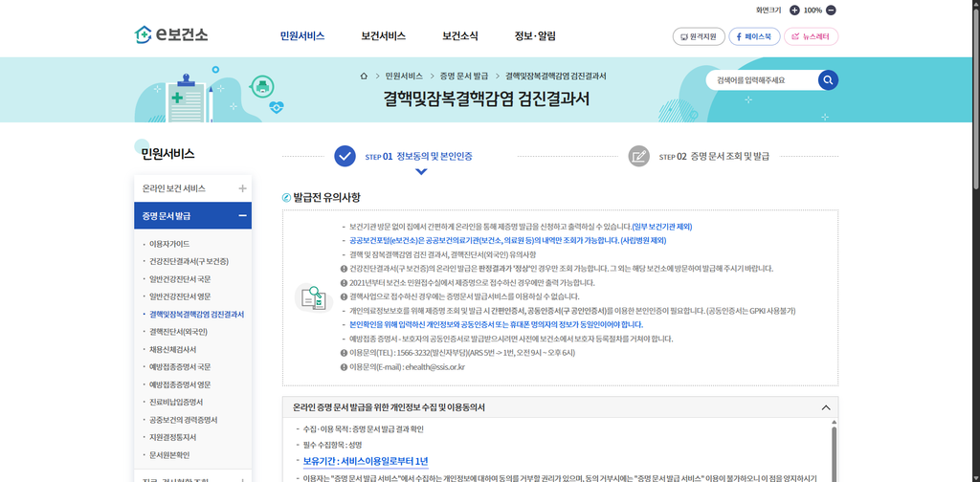Viewport: 980px width, 482px height.
Task: Collapse 증명 문서 발급 sidebar section
Action: click(x=242, y=216)
